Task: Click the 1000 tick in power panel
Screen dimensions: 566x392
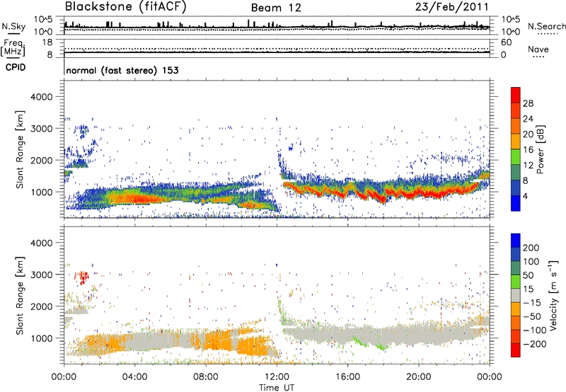Action: pos(41,192)
